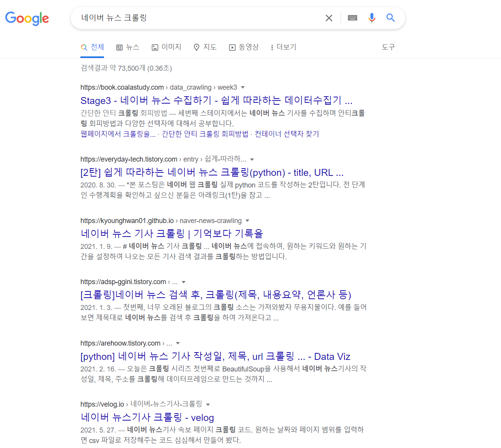The image size is (501, 448).
Task: Click the result count 검색결과 약 73,500개
Action: [x=113, y=68]
